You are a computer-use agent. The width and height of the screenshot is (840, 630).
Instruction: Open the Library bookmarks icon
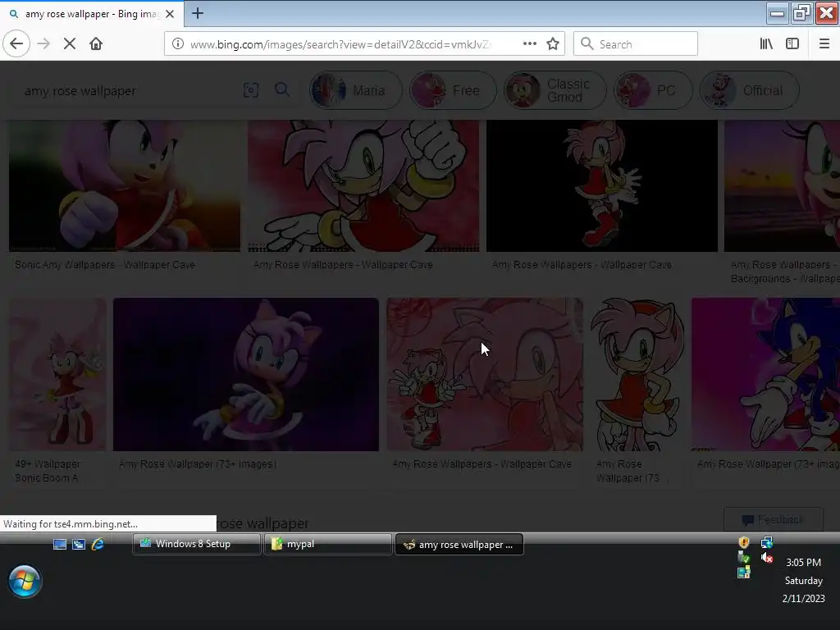pyautogui.click(x=766, y=44)
